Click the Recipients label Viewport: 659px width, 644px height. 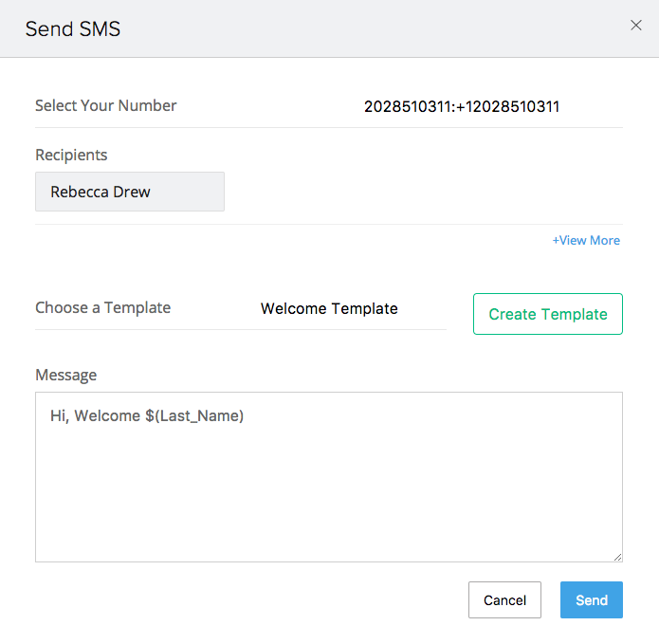point(71,156)
